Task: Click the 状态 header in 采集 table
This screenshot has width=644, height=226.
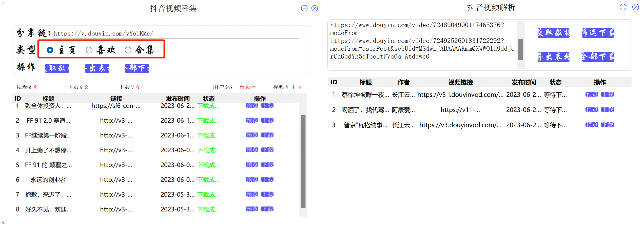Action: click(209, 99)
